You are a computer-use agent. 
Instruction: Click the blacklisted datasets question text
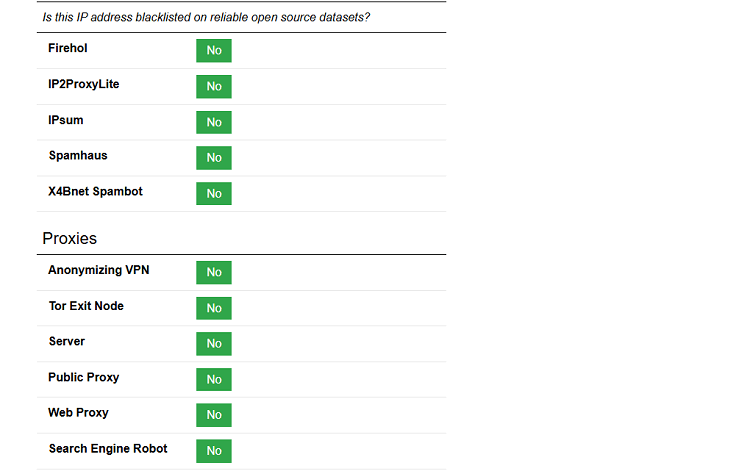[x=206, y=18]
